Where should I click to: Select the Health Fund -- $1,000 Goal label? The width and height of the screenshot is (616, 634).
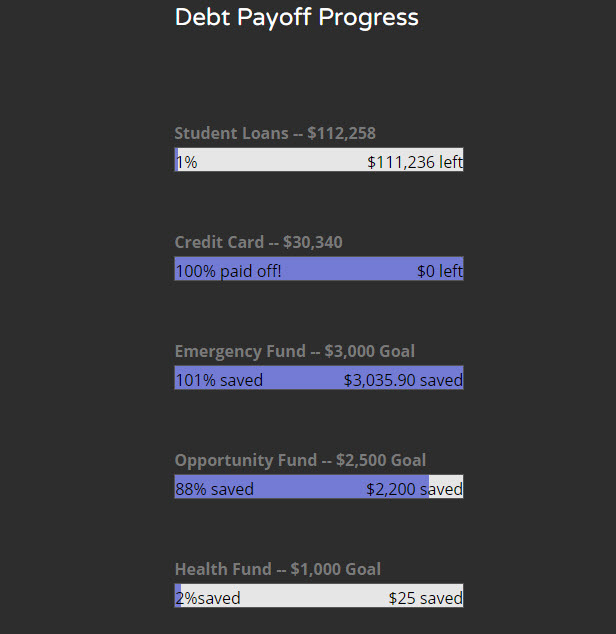(x=277, y=569)
